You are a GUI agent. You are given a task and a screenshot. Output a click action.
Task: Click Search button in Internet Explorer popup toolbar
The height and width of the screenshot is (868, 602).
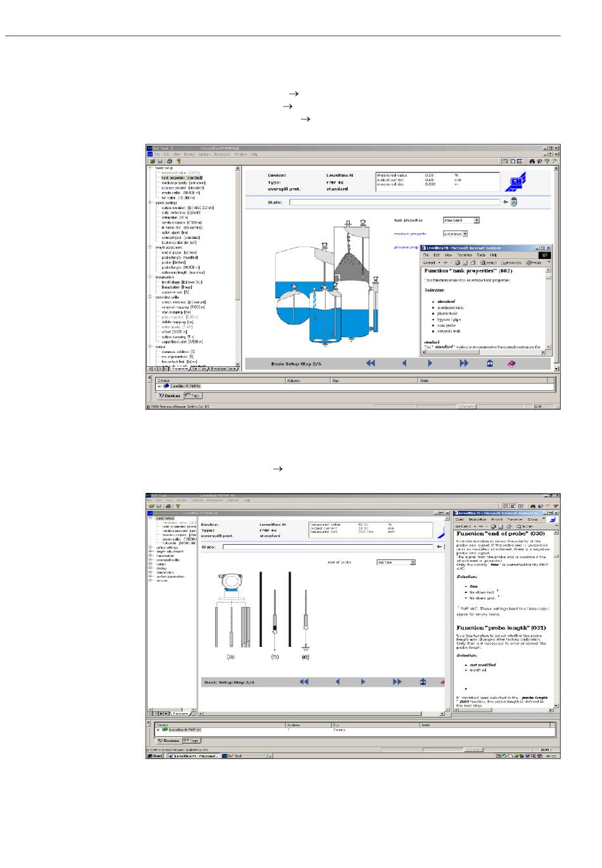488,262
